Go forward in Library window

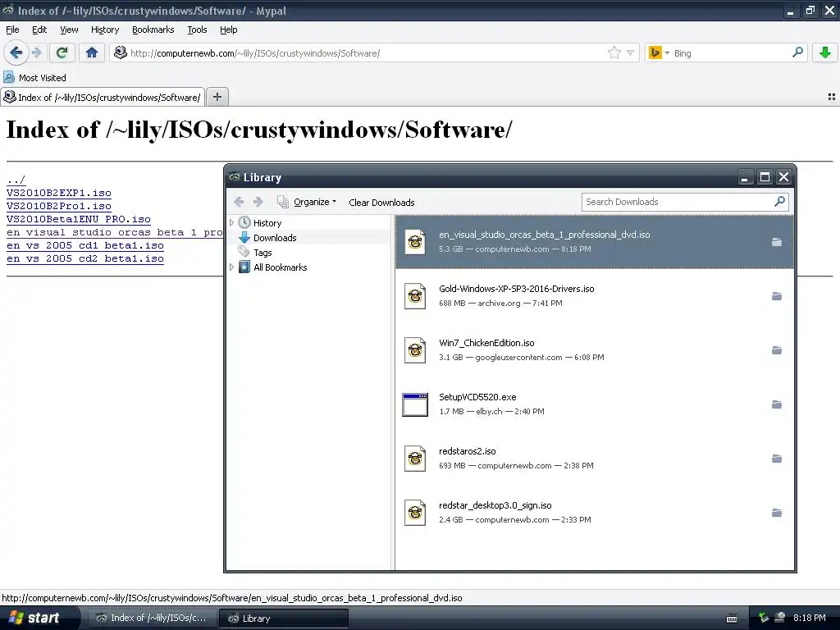click(x=258, y=202)
